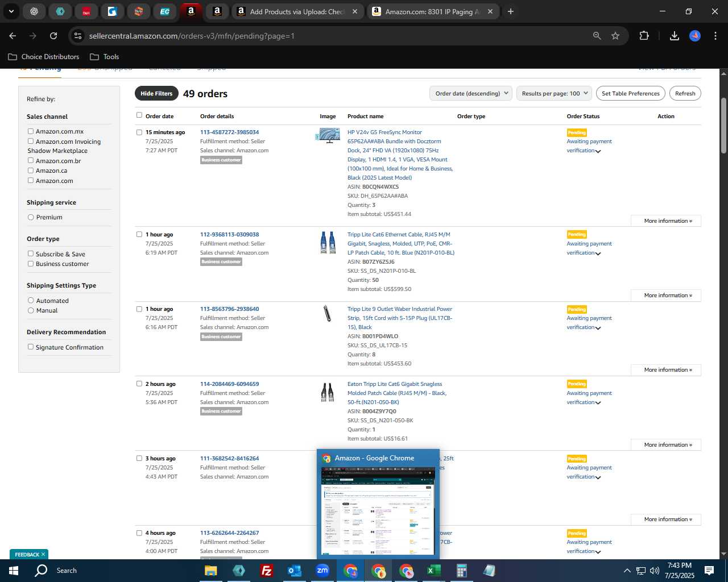Click black patch cable product thumbnail
This screenshot has width=728, height=582.
[x=328, y=392]
